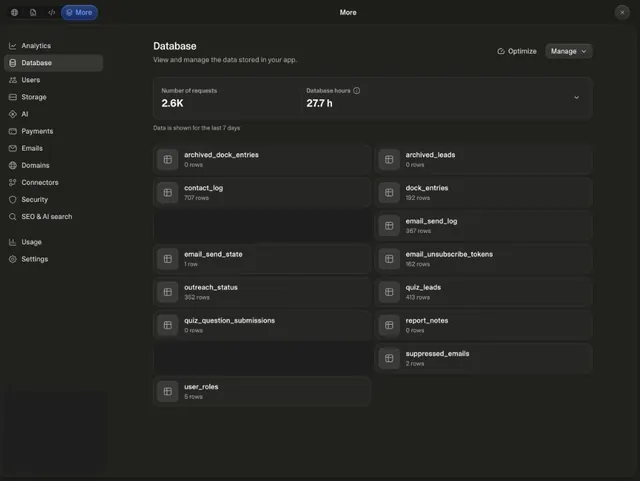
Task: Click the Connectors icon in sidebar
Action: [x=13, y=183]
